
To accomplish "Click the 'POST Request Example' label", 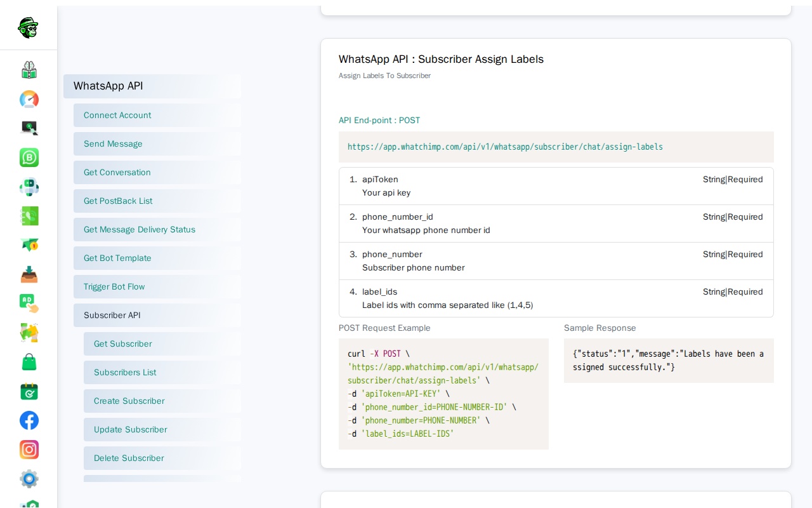I will click(384, 328).
